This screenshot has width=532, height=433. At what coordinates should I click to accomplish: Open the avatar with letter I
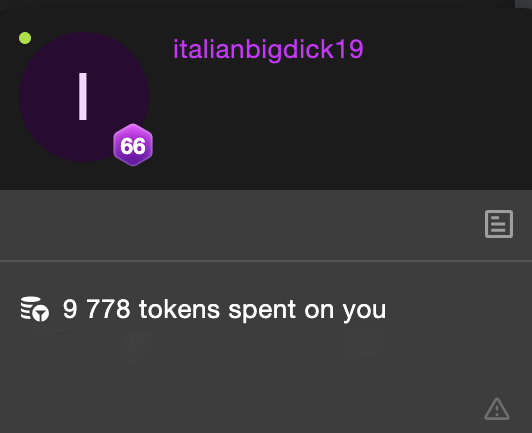coord(84,97)
